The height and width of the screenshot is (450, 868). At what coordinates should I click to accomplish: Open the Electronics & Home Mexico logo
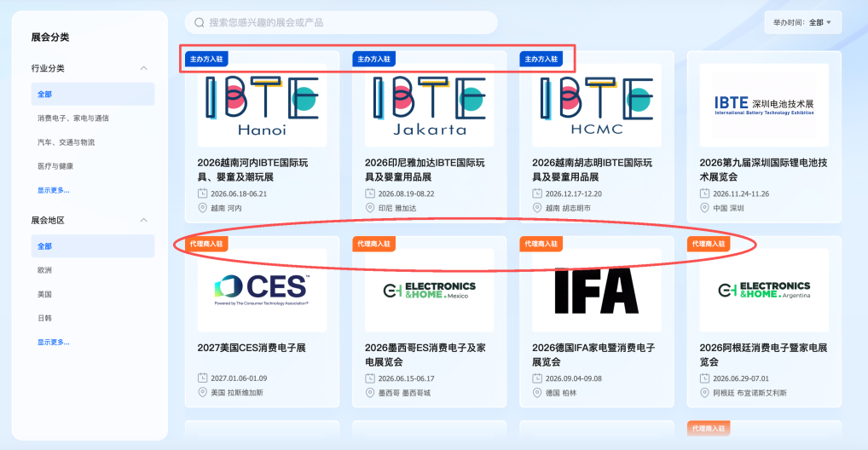(x=430, y=290)
